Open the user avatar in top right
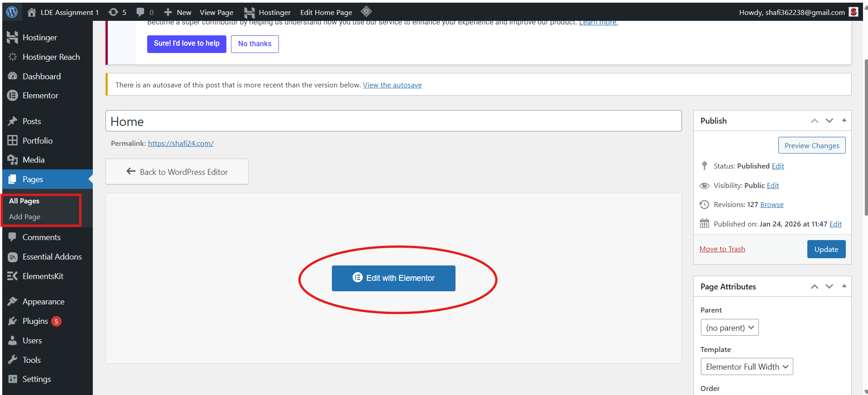The height and width of the screenshot is (395, 868). click(853, 12)
